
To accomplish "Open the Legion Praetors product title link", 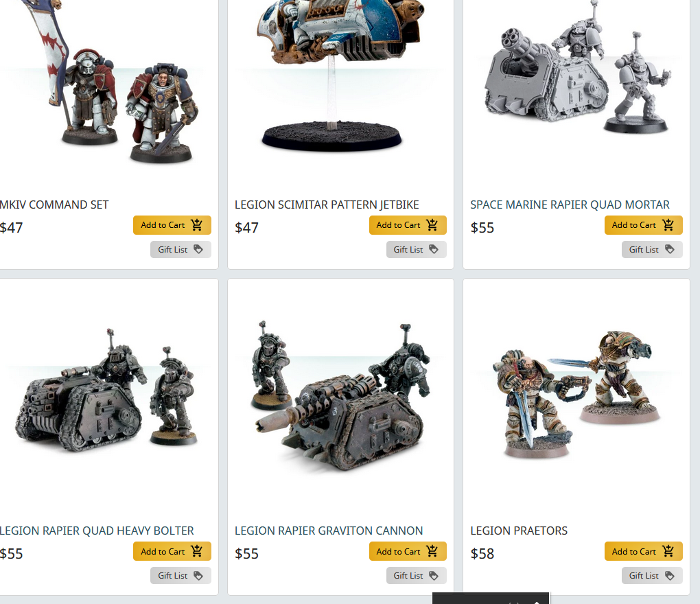I will pos(519,531).
